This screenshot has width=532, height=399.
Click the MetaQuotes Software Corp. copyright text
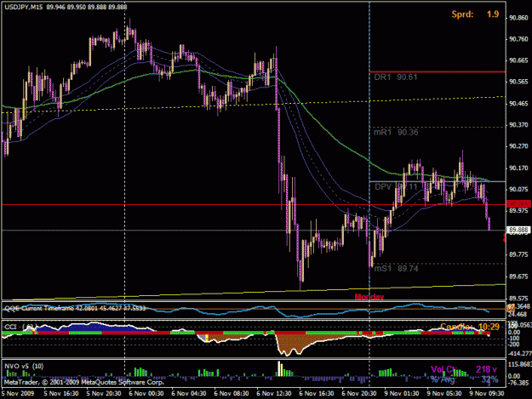84,382
